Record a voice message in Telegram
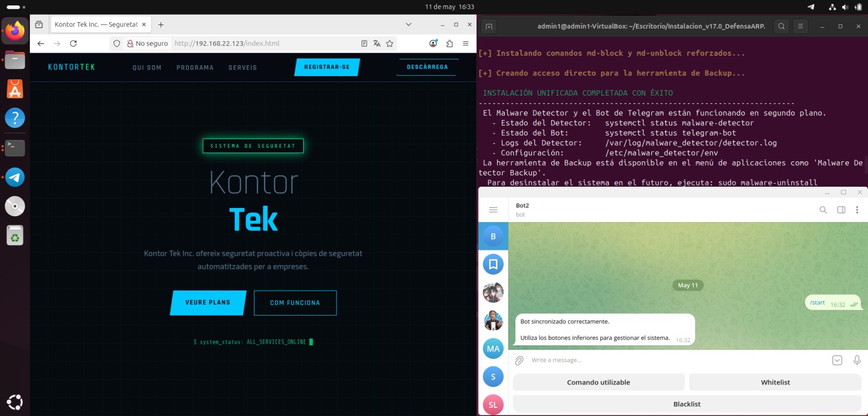The height and width of the screenshot is (416, 868). click(857, 360)
